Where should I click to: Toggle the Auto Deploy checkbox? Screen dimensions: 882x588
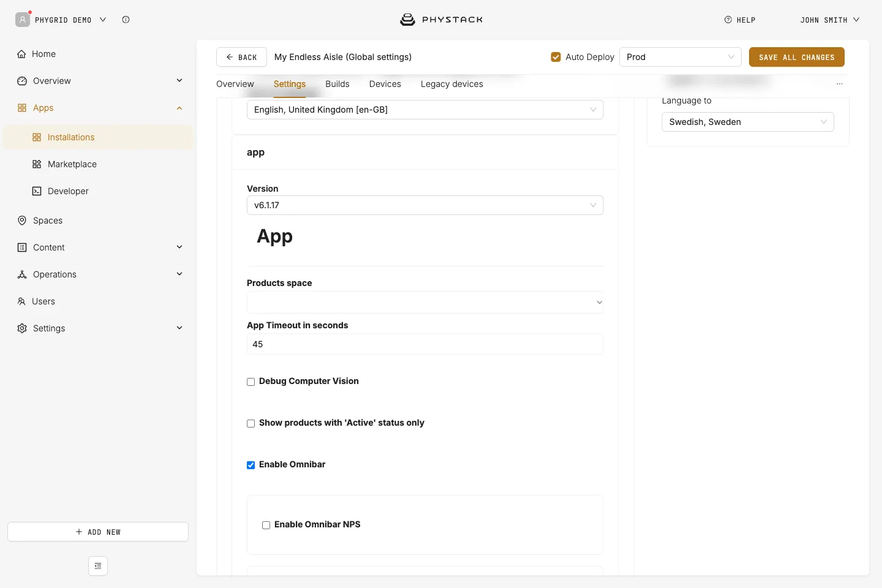pyautogui.click(x=556, y=57)
